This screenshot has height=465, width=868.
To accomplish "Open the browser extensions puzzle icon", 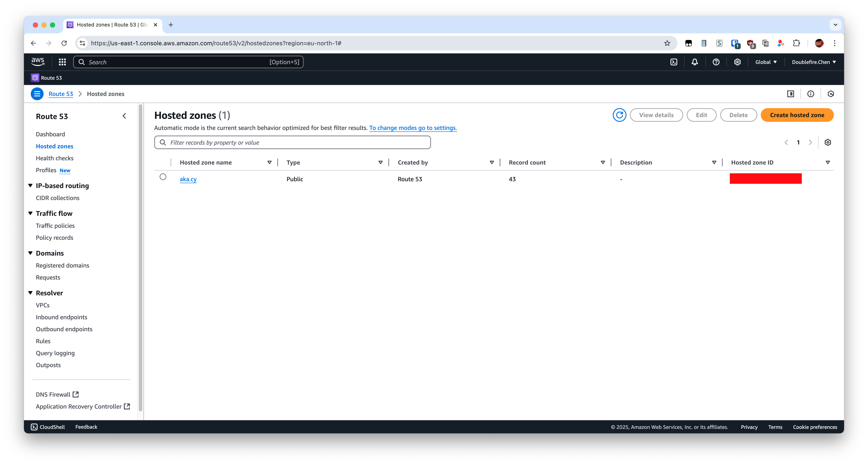I will 796,43.
